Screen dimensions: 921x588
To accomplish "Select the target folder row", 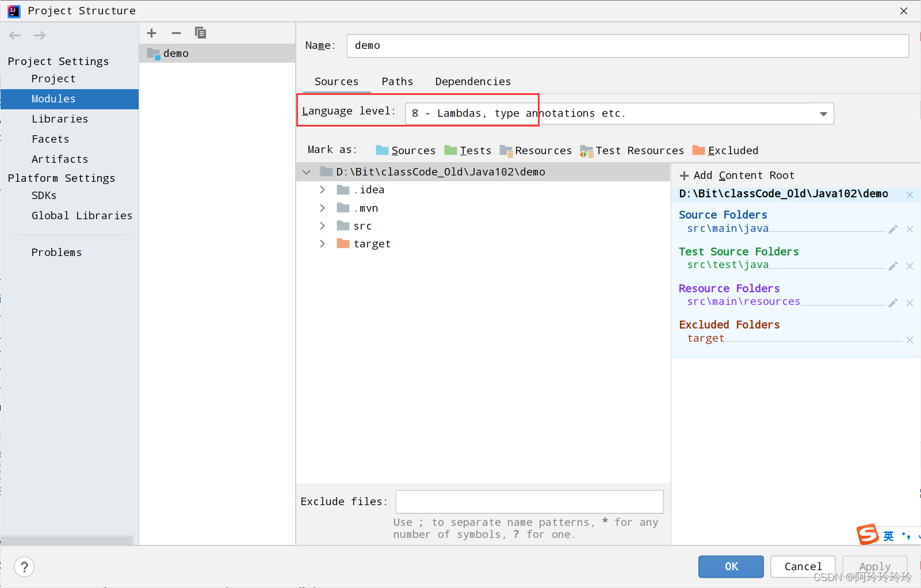I will (483, 244).
